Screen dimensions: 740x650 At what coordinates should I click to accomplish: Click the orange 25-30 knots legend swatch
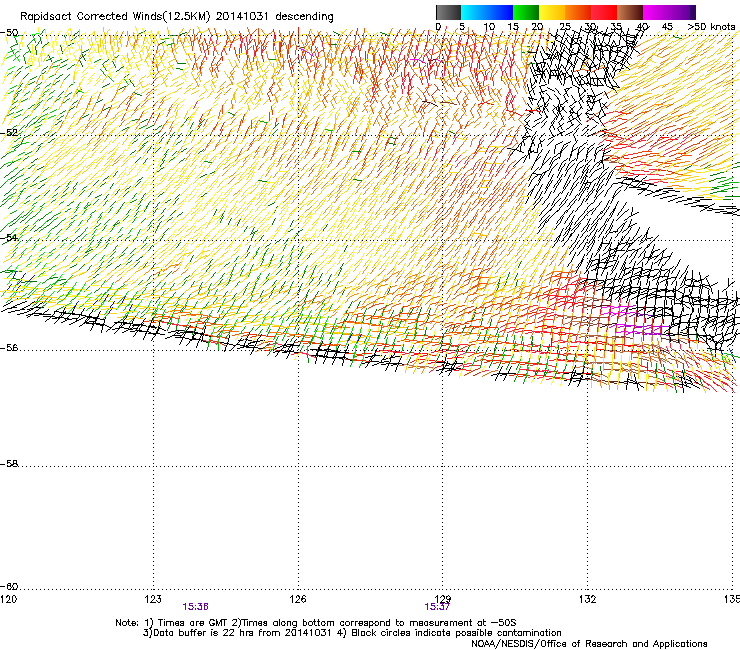pyautogui.click(x=578, y=12)
